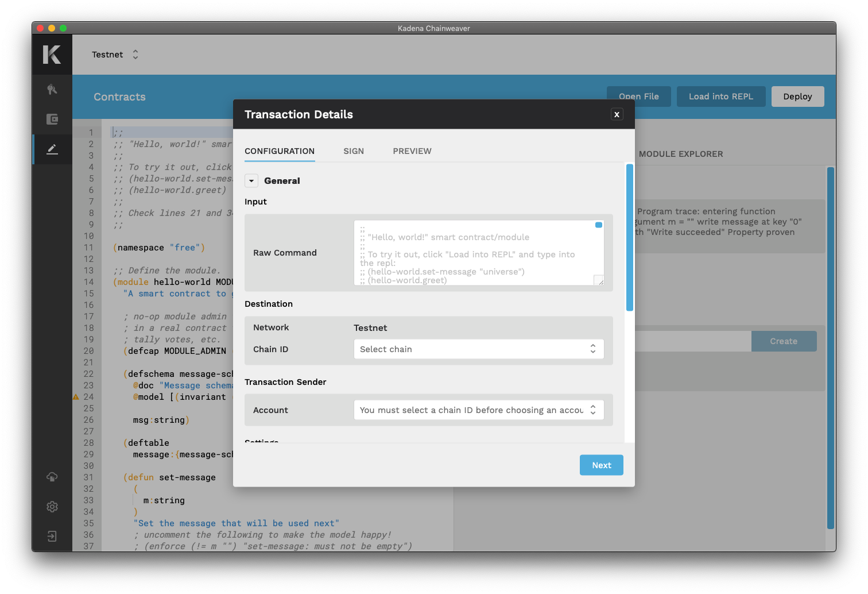Open the wallet accounts sidebar icon
This screenshot has height=594, width=868.
(x=52, y=119)
